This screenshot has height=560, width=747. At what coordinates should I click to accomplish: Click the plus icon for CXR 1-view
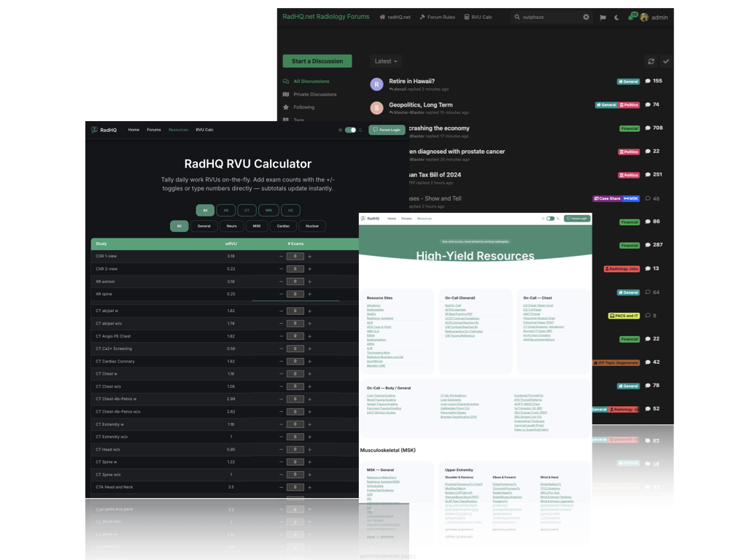309,257
